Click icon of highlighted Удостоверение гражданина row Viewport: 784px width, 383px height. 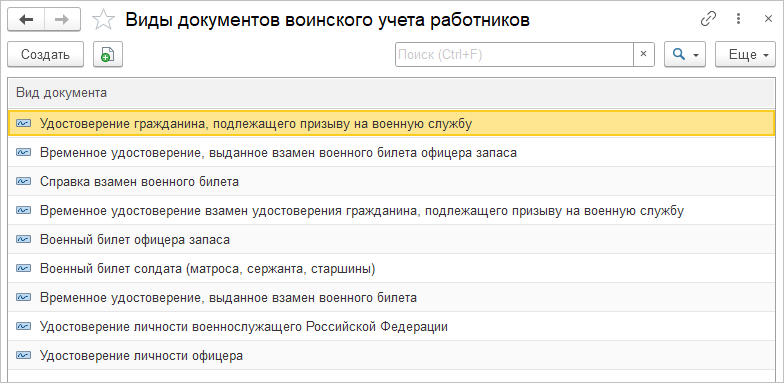pyautogui.click(x=23, y=123)
